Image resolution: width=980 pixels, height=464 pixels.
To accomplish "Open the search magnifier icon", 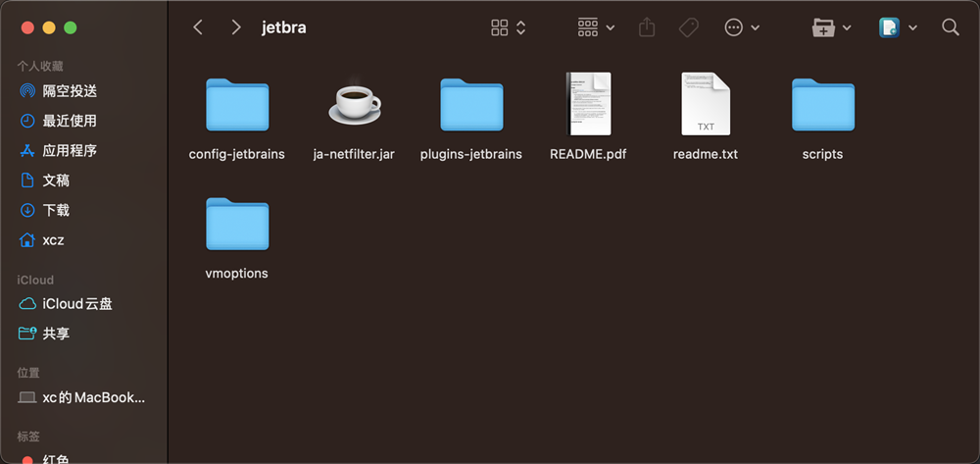I will [950, 26].
